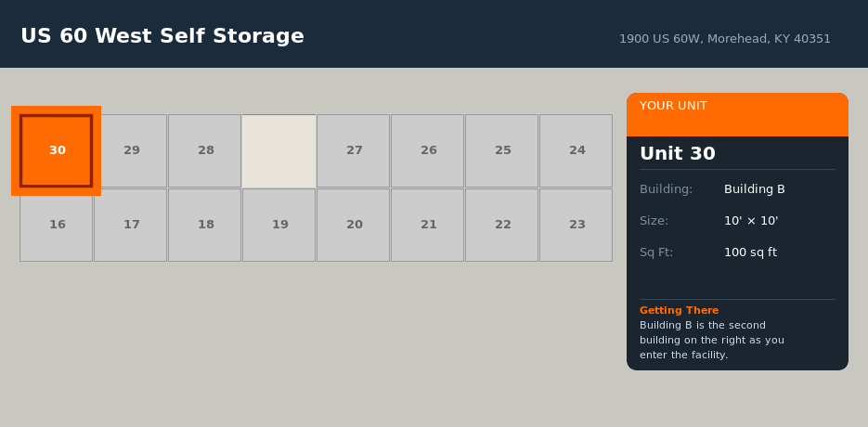Screen dimensions: 868x427
Task: Click the Morehead facility address text
Action: tap(724, 39)
